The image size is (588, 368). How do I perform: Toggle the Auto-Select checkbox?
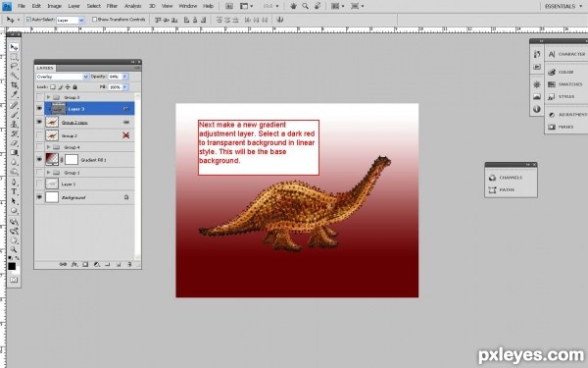[x=28, y=20]
